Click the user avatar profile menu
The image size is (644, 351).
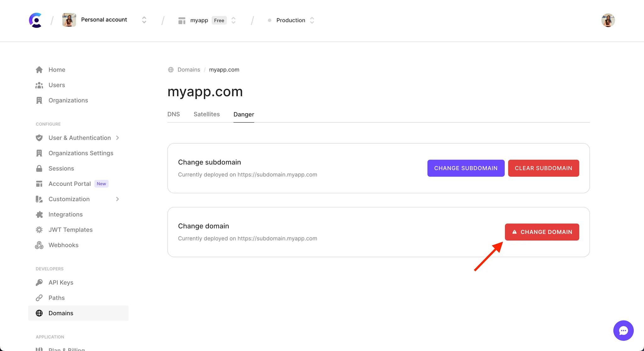coord(608,20)
